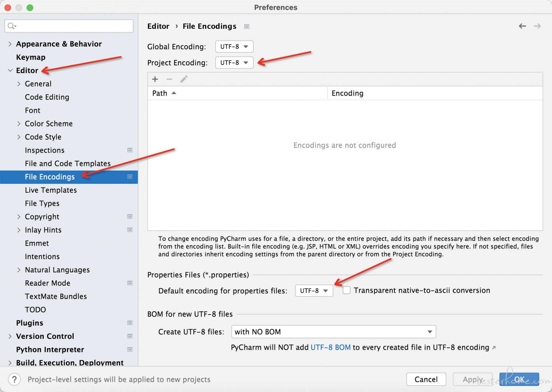
Task: Sort by the Path column header
Action: tap(237, 93)
